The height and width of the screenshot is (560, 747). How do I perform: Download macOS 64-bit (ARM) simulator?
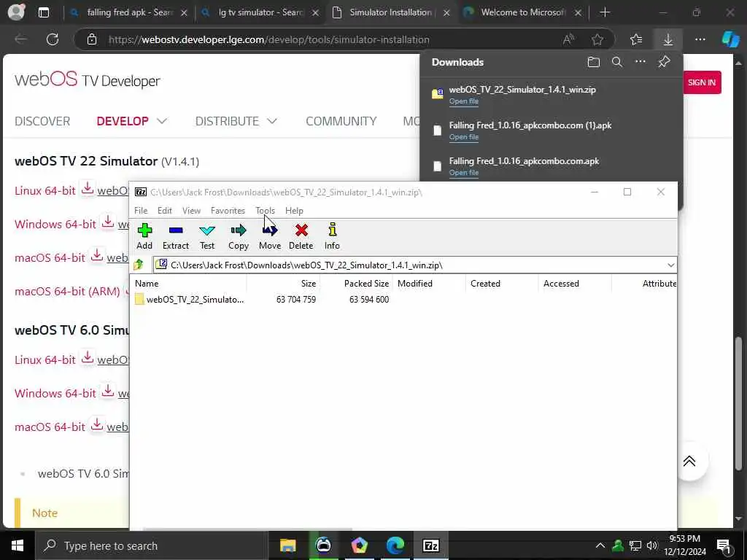(x=128, y=289)
